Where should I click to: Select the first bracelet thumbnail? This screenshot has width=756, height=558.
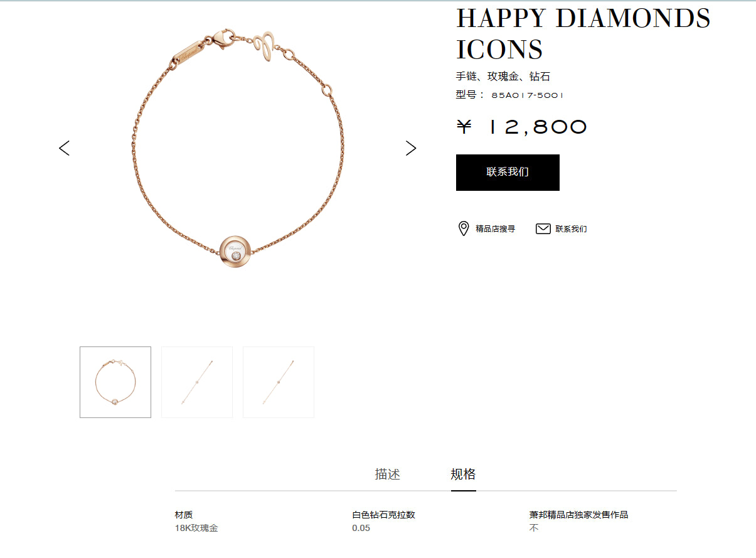point(115,382)
